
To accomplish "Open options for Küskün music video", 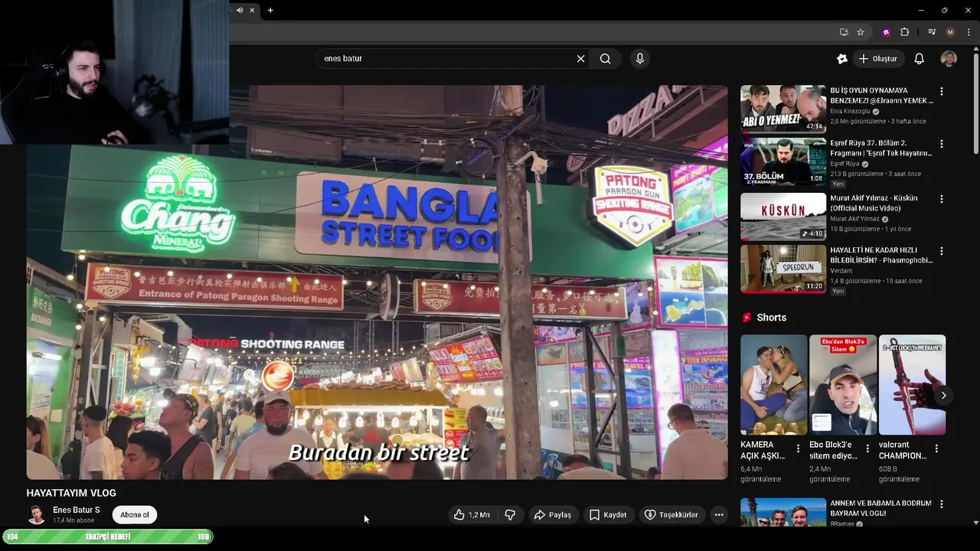I will (942, 198).
